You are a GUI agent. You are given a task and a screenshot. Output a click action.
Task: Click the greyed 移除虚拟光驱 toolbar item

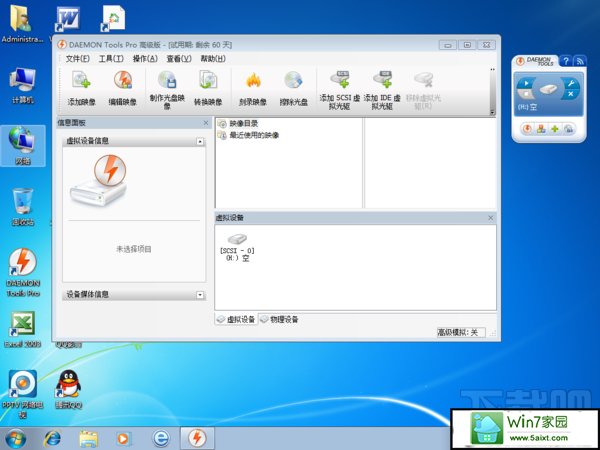[x=423, y=90]
